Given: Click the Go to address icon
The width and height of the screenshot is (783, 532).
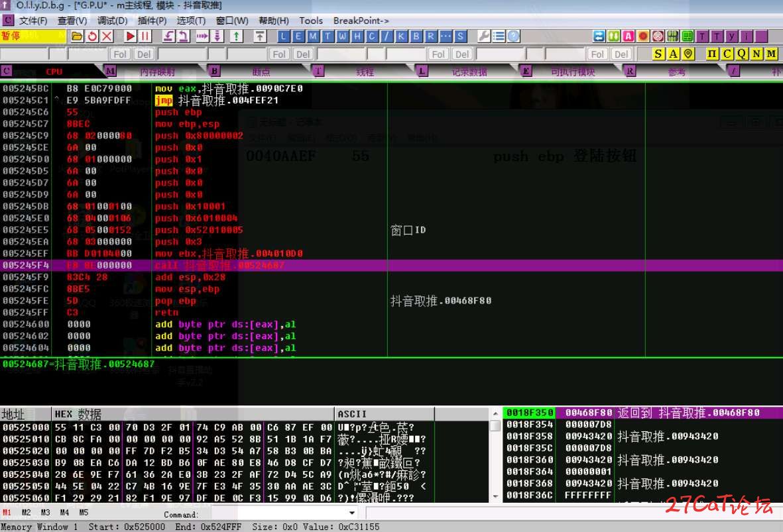Looking at the screenshot, I should pyautogui.click(x=260, y=36).
